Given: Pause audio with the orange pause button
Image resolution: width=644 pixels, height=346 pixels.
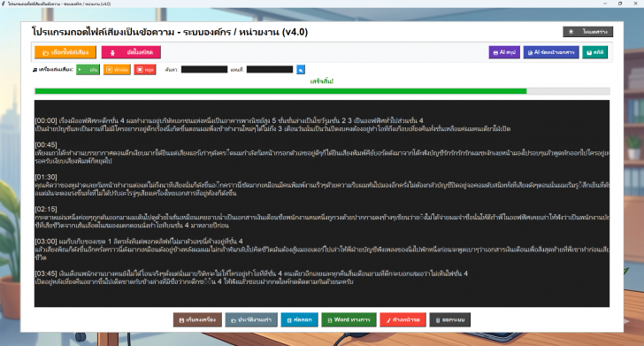Looking at the screenshot, I should pyautogui.click(x=117, y=69).
